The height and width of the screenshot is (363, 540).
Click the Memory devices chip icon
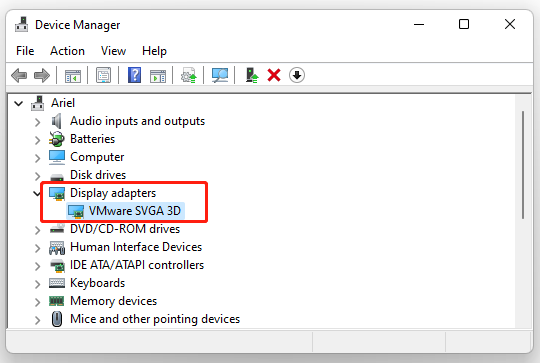pos(56,301)
